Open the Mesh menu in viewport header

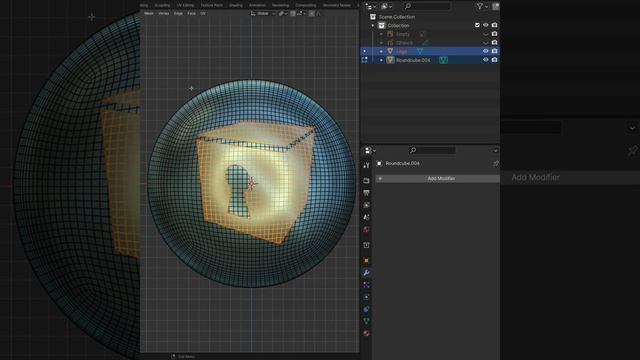(149, 13)
